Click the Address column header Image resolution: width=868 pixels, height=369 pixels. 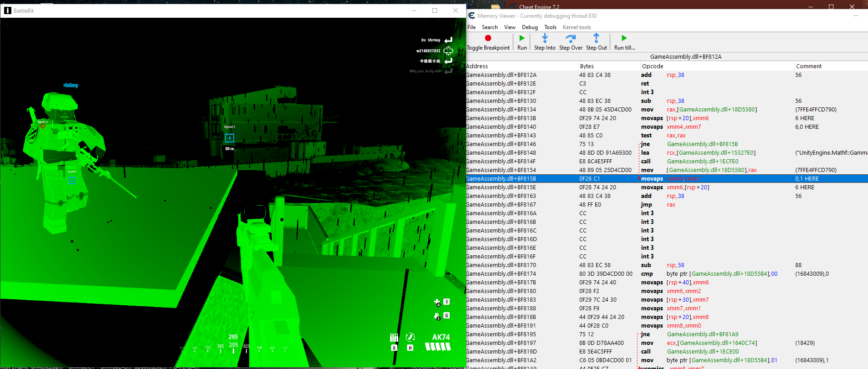(x=522, y=66)
